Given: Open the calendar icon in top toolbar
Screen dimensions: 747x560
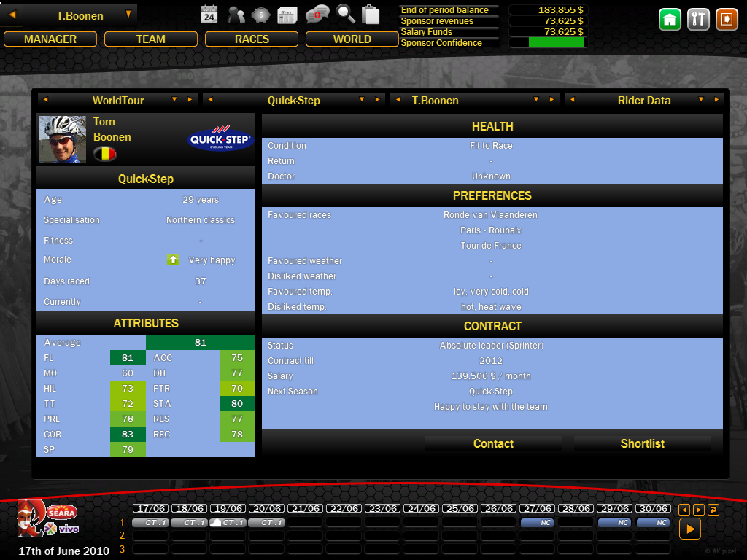Looking at the screenshot, I should pyautogui.click(x=209, y=15).
